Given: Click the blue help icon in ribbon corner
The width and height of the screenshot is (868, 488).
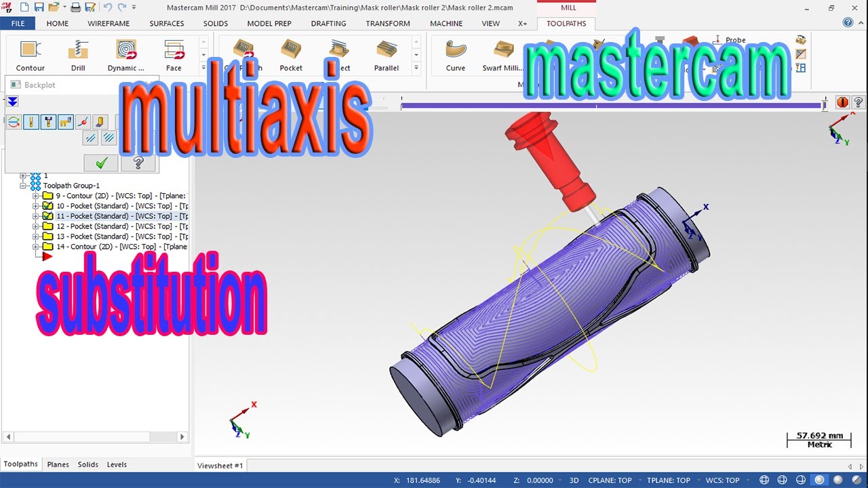Looking at the screenshot, I should (848, 22).
